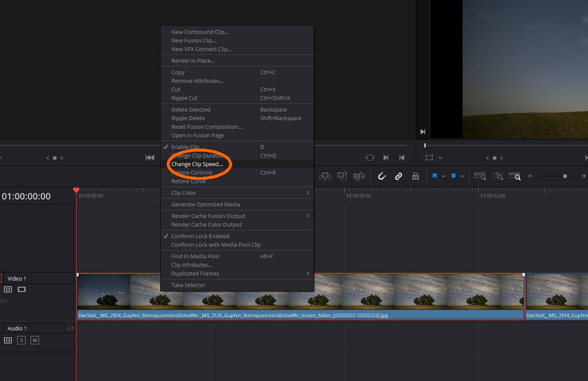Click the custom zoom magnifier icon
The height and width of the screenshot is (381, 588).
coord(514,176)
